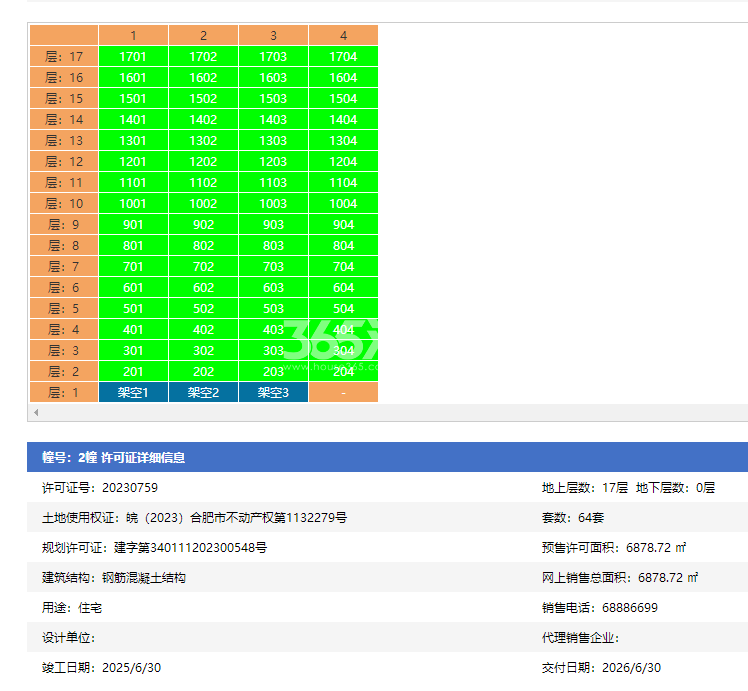Viewport: 748px width, 691px height.
Task: Click the 层: 1 row header
Action: pos(64,392)
